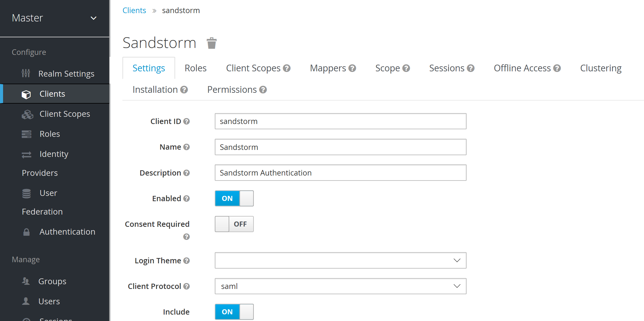Viewport: 644px width, 321px height.
Task: Toggle the Enabled switch OFF
Action: pos(233,198)
